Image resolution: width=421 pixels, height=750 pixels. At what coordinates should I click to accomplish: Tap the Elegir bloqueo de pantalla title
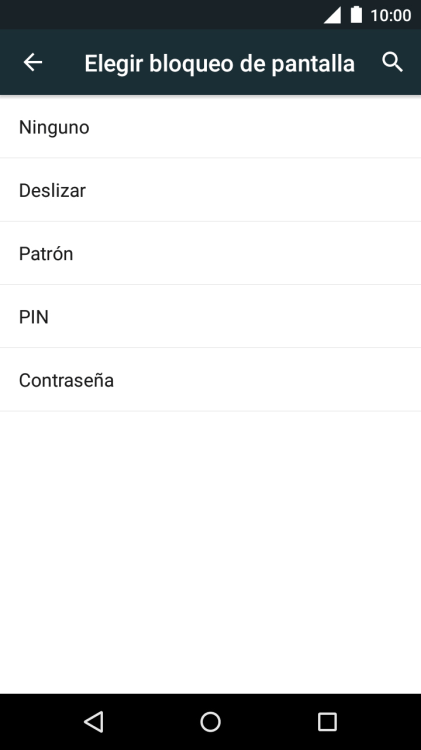220,63
